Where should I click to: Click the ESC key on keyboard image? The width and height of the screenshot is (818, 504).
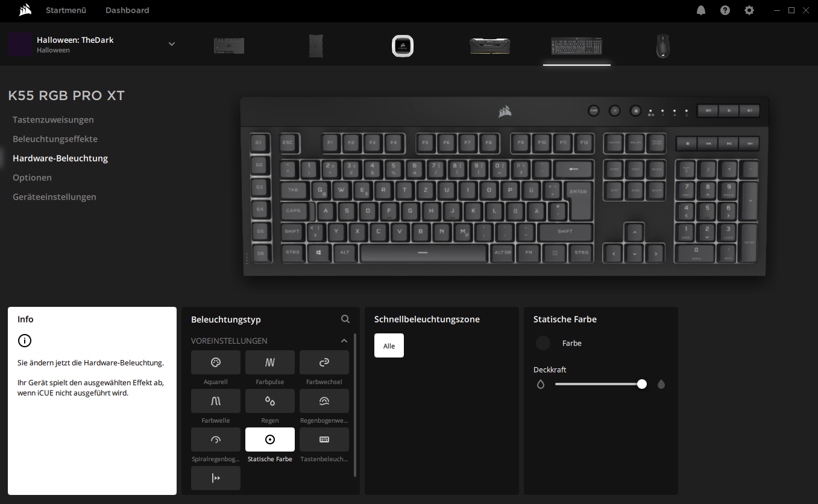[288, 142]
